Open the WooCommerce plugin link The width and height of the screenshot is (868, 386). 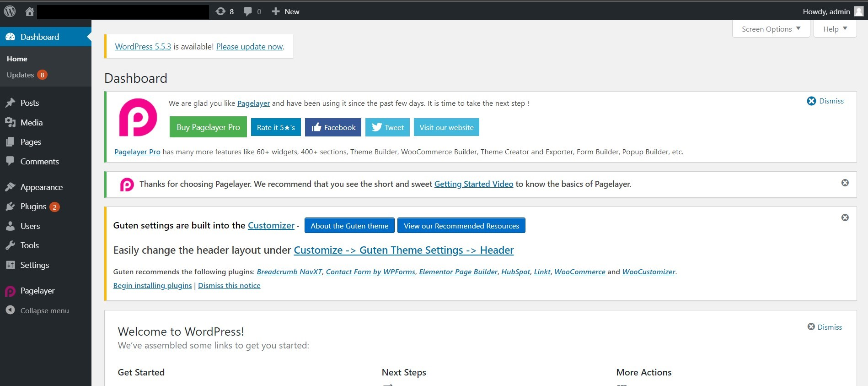tap(580, 272)
